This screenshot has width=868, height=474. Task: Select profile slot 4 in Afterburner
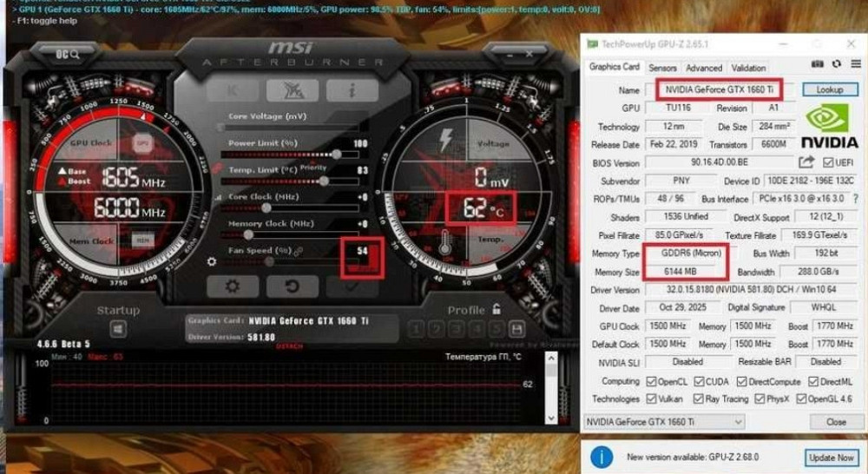(x=476, y=330)
